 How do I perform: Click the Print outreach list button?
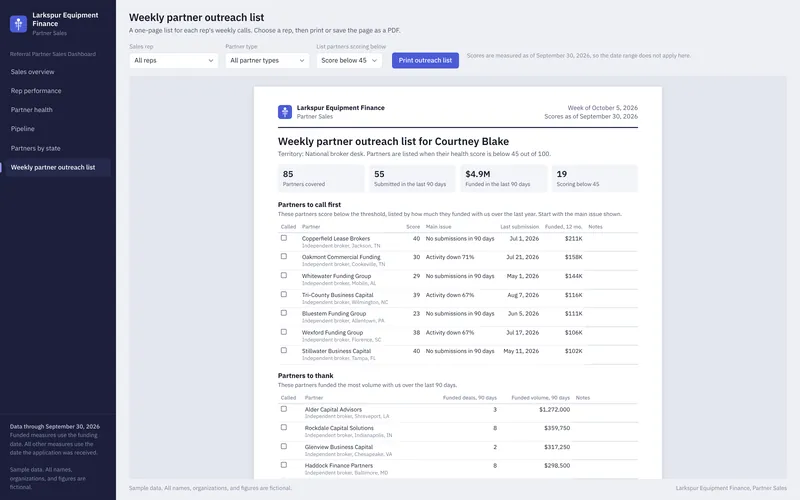click(x=425, y=60)
